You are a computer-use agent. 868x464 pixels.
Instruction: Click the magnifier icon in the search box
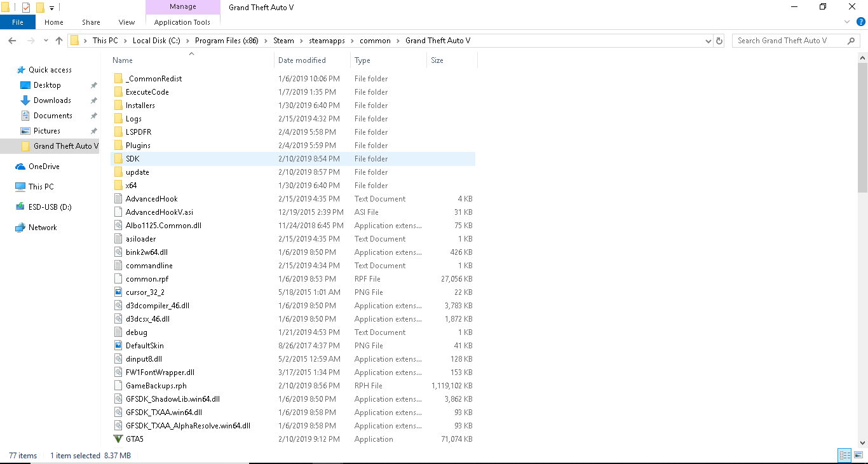coord(851,41)
